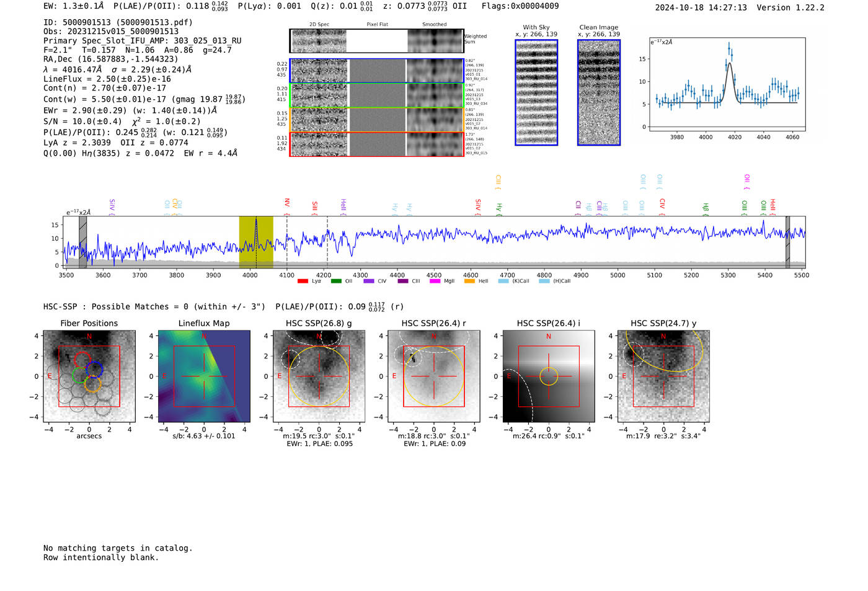This screenshot has height=591, width=868.
Task: Select the With Sky image panel
Action: [536, 92]
